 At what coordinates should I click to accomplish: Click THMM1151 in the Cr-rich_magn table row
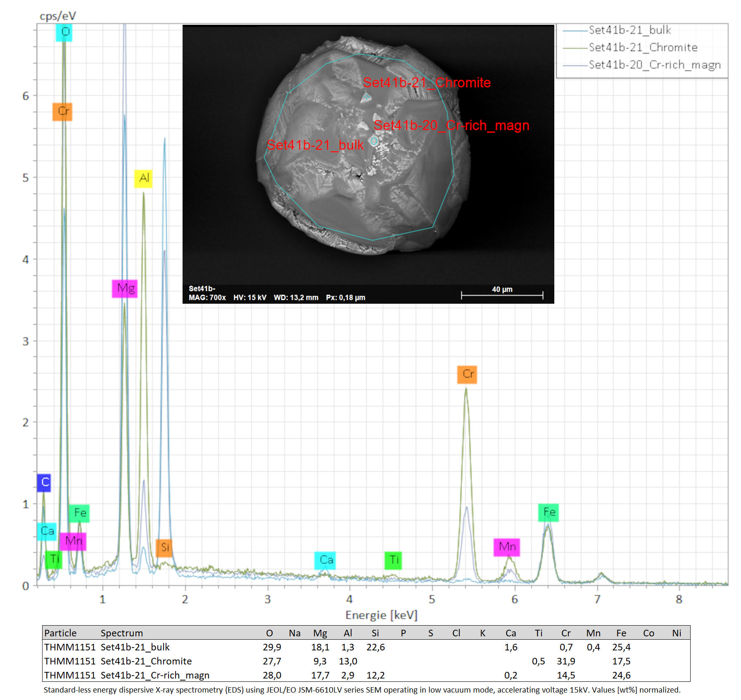(70, 675)
